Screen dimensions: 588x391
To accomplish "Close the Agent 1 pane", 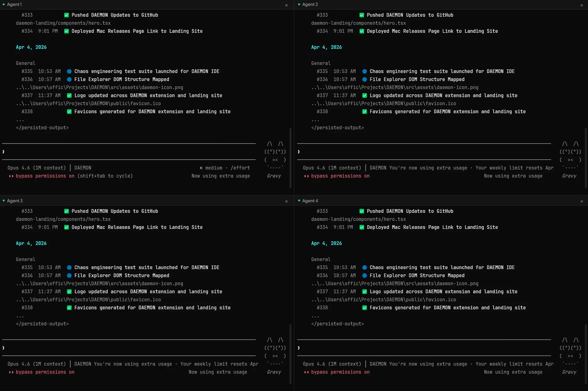I will pos(286,5).
